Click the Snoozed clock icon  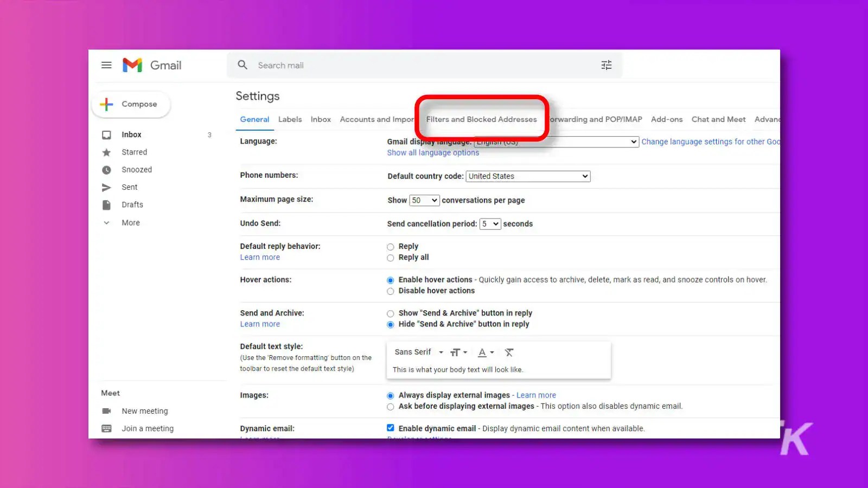click(107, 169)
